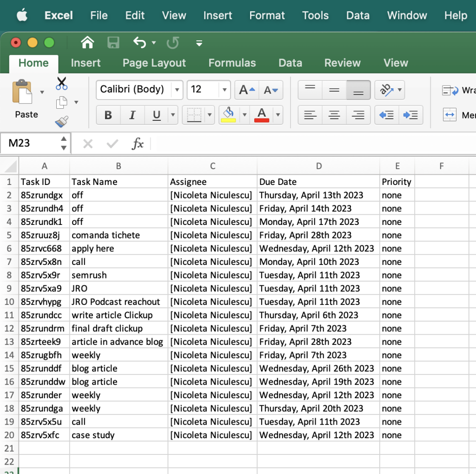
Task: Select column D header
Action: tap(318, 166)
